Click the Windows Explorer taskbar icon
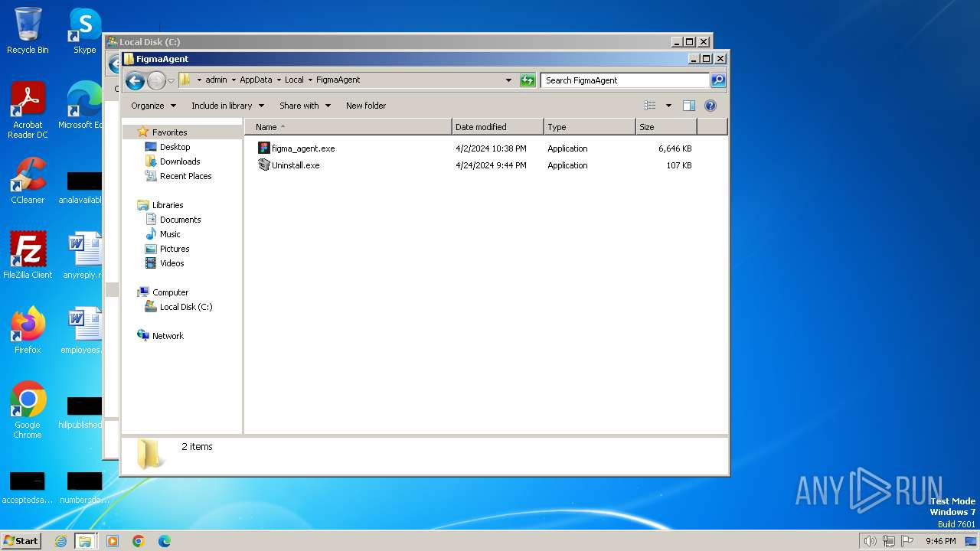The image size is (980, 551). click(x=85, y=541)
